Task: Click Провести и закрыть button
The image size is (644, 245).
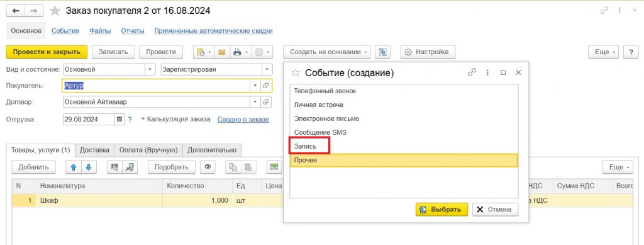Action: point(47,52)
